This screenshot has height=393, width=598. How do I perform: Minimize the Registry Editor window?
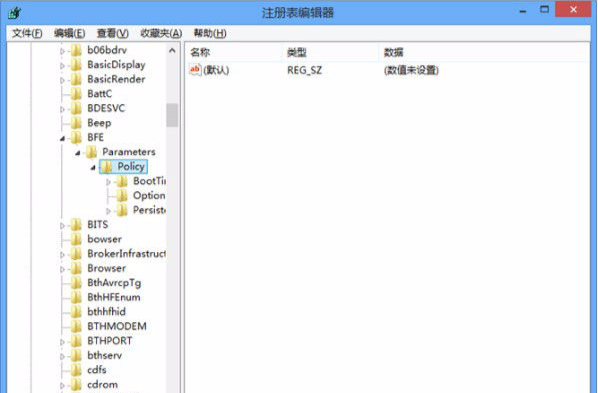523,10
